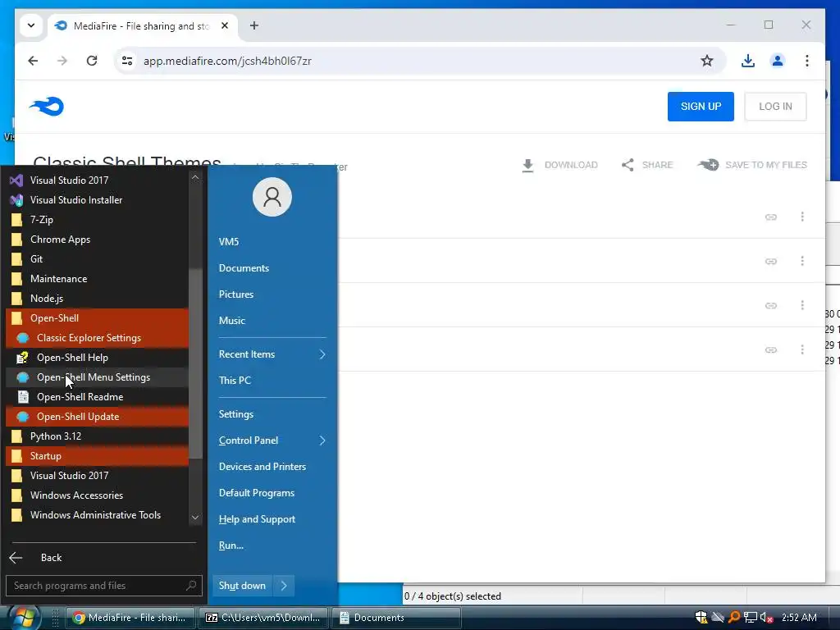
Task: Expand the Chrome Apps folder
Action: [x=97, y=240]
